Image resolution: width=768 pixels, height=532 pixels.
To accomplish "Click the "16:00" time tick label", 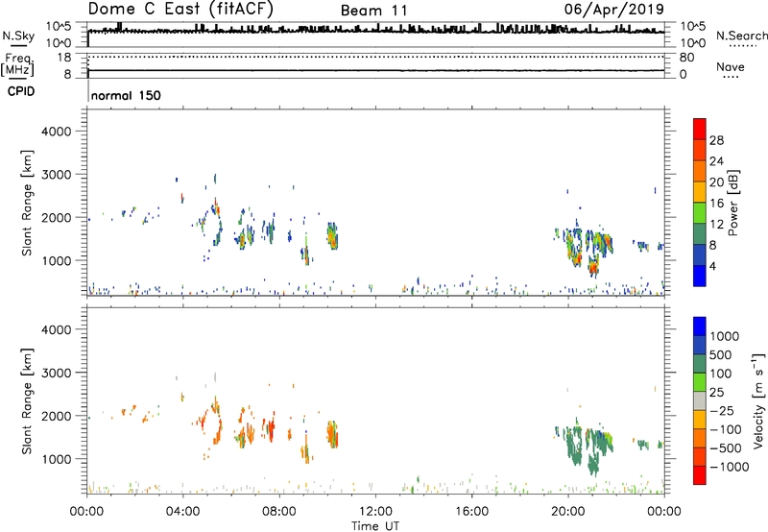I will (471, 512).
